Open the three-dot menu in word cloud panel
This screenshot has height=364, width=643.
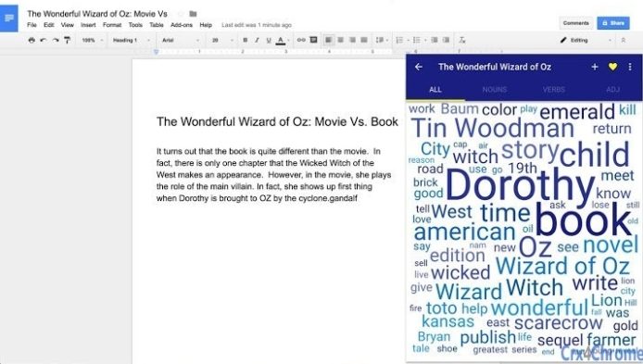pos(630,67)
